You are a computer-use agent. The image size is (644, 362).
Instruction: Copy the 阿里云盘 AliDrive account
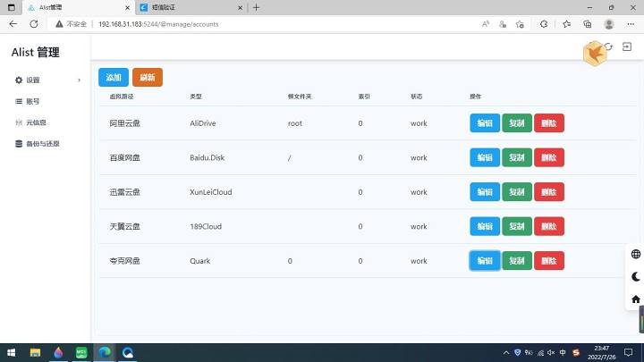517,123
